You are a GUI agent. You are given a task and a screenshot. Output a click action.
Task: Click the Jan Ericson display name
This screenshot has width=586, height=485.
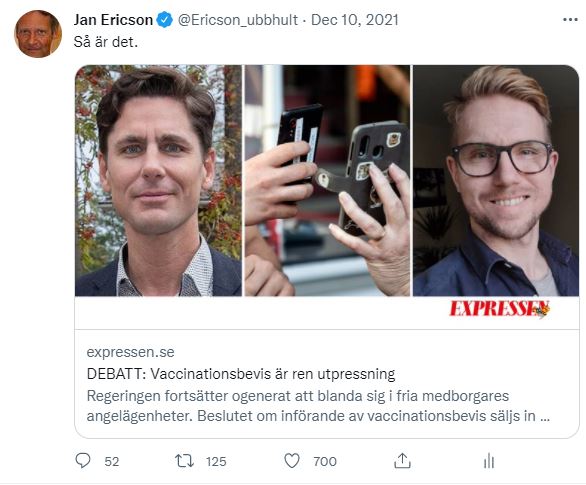pos(113,20)
